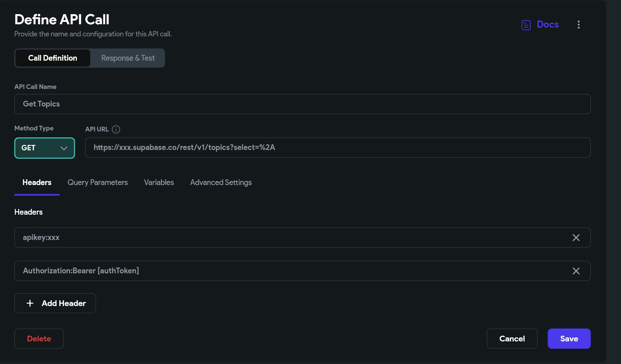Select the Headers tab

[x=37, y=182]
